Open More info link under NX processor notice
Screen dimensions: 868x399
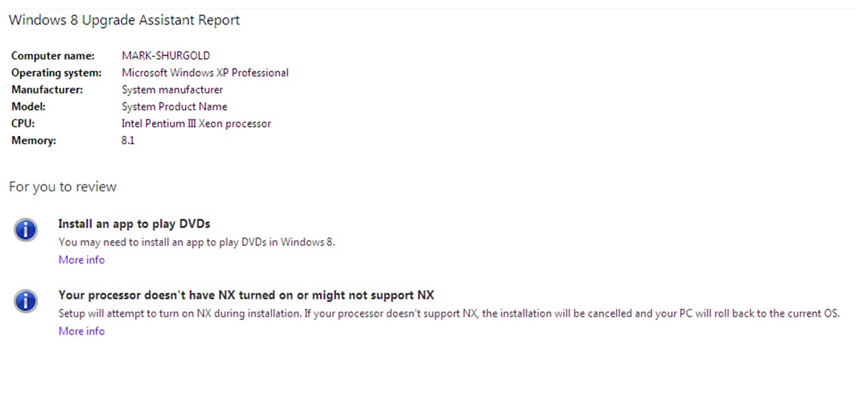(x=82, y=331)
